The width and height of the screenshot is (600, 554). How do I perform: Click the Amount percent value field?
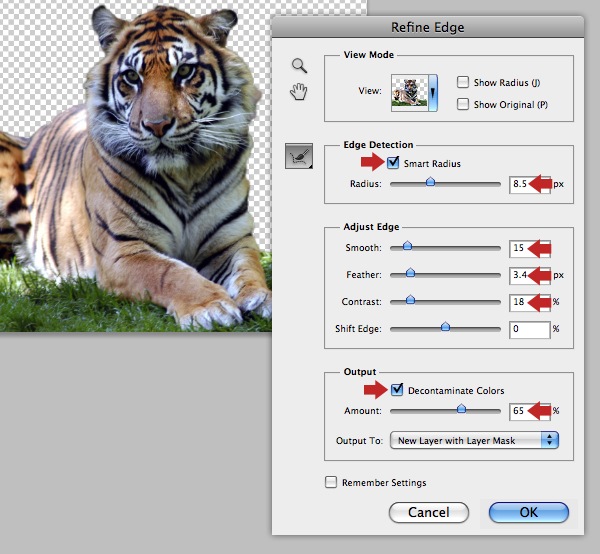click(530, 411)
